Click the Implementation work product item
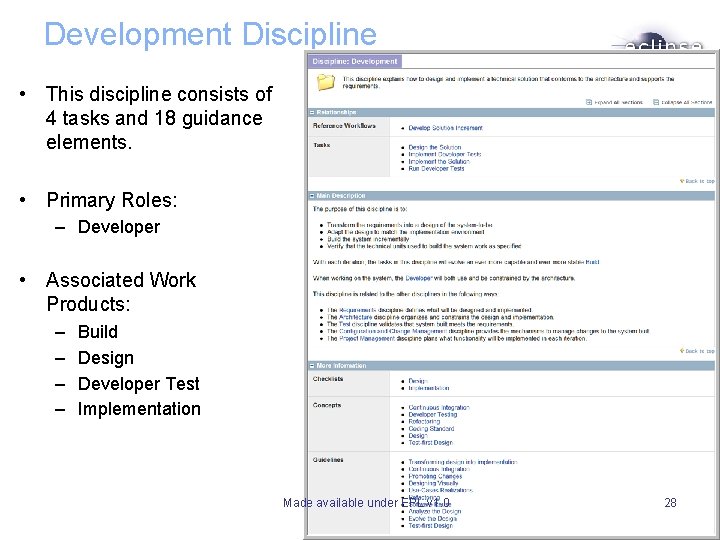This screenshot has height=540, width=720. [139, 409]
